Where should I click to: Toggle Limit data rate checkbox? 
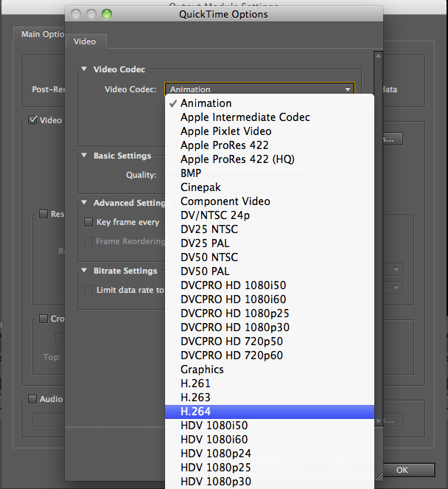click(x=88, y=290)
